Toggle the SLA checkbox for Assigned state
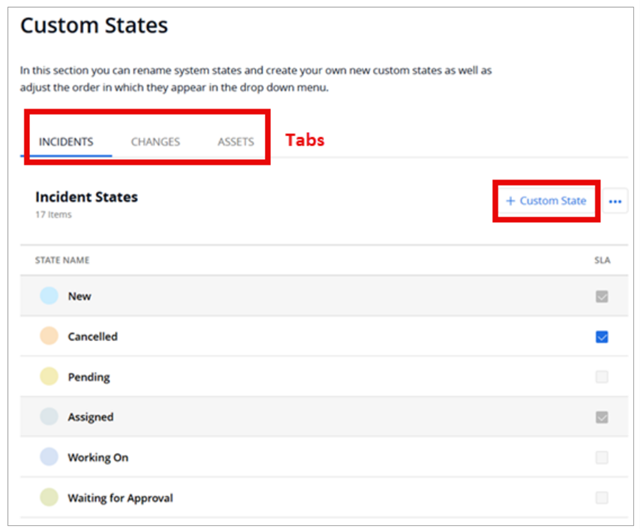Viewport: 640px width, 529px height. click(602, 417)
